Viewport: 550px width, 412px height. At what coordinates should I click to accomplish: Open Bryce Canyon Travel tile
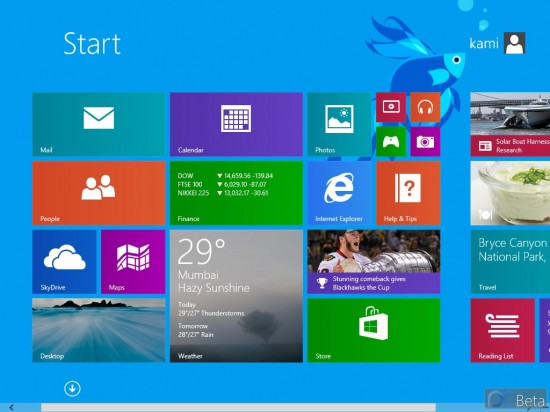point(510,262)
